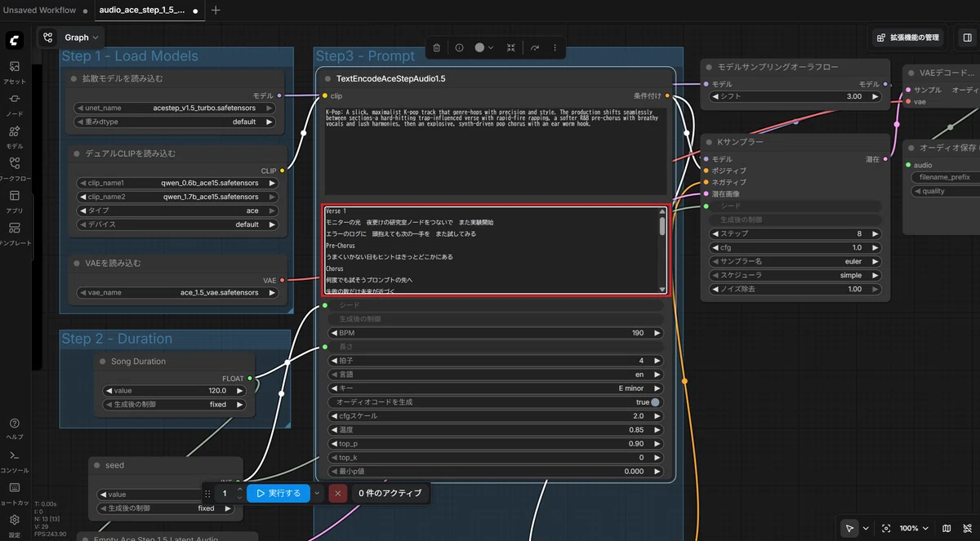Toggle collapse dot on モデルサンプリングオーラフロー node
The image size is (980, 541).
pyautogui.click(x=709, y=67)
